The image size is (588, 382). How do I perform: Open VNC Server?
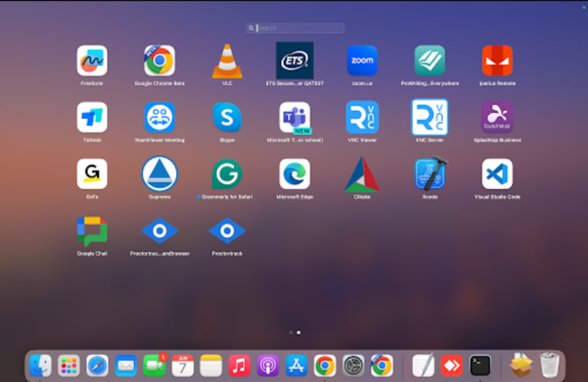(x=429, y=118)
